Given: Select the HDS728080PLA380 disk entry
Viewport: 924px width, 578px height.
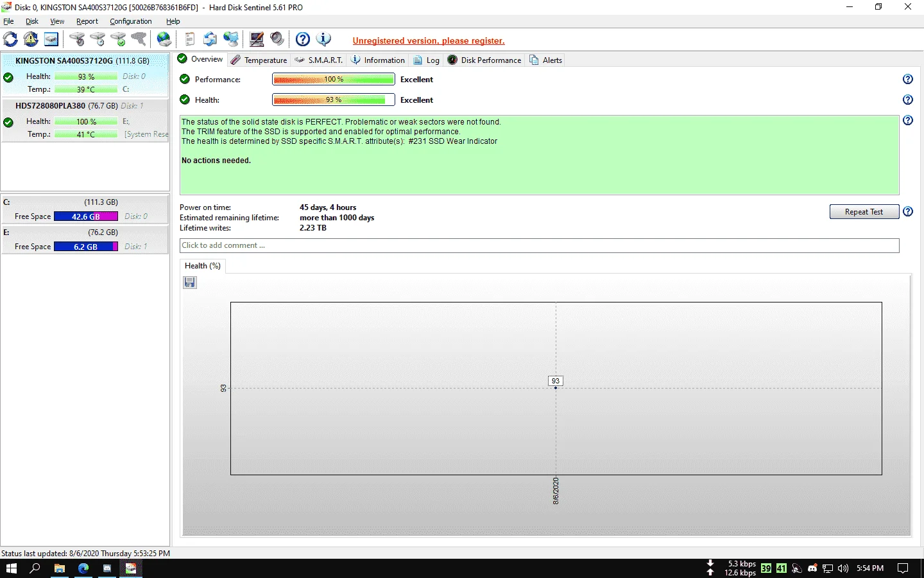Looking at the screenshot, I should (85, 120).
